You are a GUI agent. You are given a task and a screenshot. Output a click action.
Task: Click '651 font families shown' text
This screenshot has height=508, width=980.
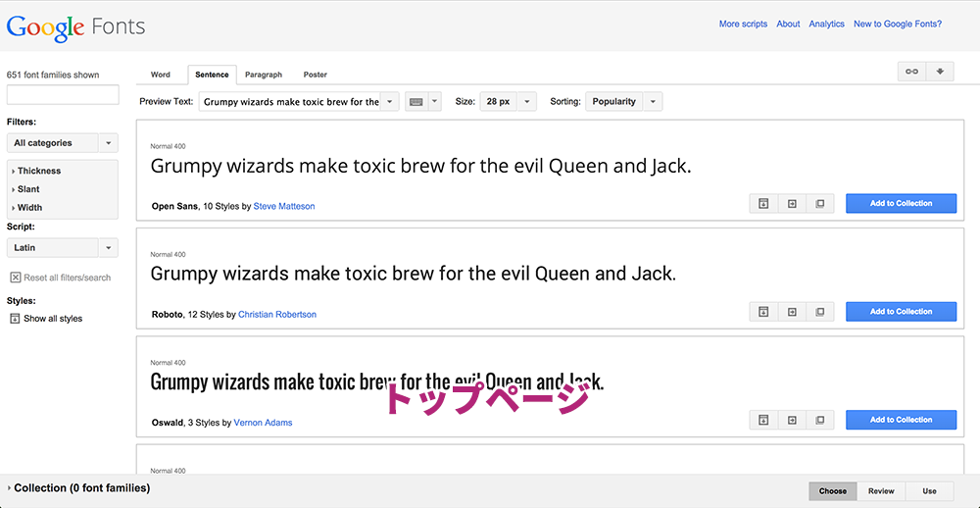(x=53, y=75)
